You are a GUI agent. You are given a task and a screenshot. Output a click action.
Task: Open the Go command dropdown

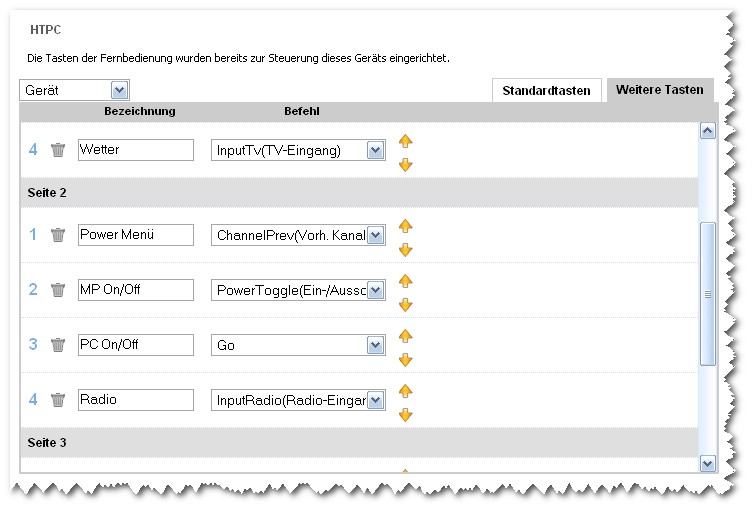[375, 345]
